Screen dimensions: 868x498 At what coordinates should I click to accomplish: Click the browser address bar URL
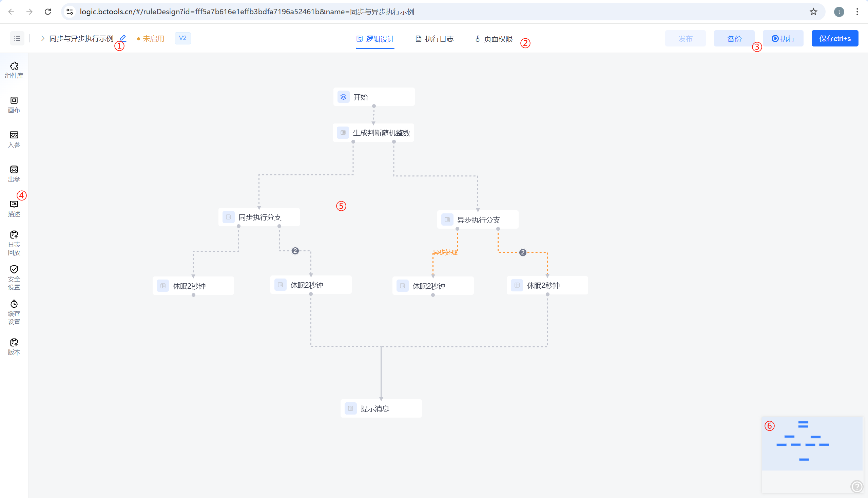pyautogui.click(x=247, y=12)
